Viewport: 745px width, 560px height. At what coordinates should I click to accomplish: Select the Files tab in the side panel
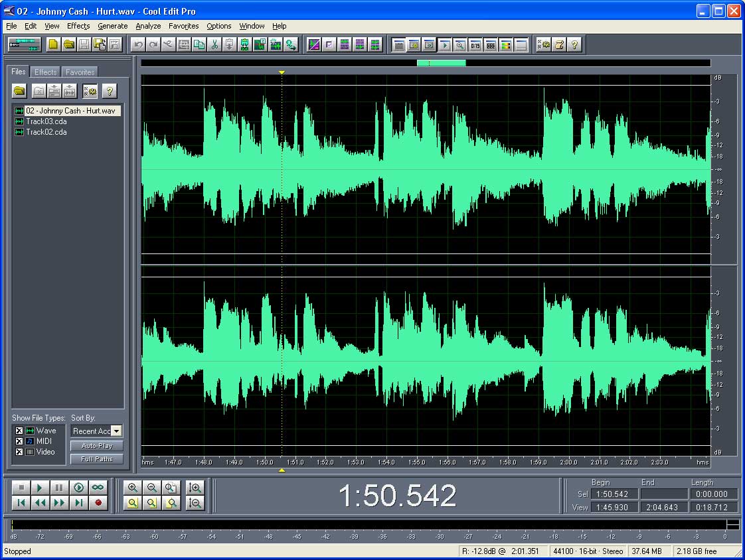[x=19, y=72]
